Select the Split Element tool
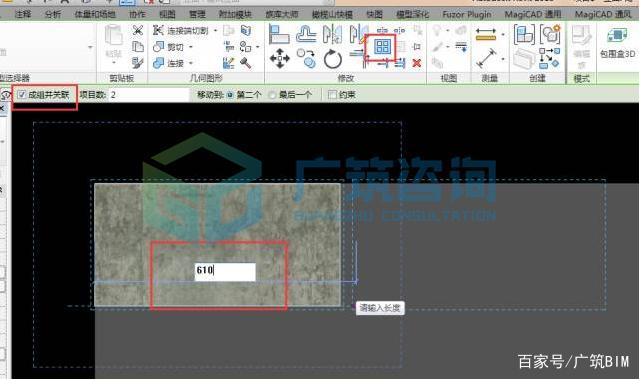The width and height of the screenshot is (639, 379). [x=382, y=30]
